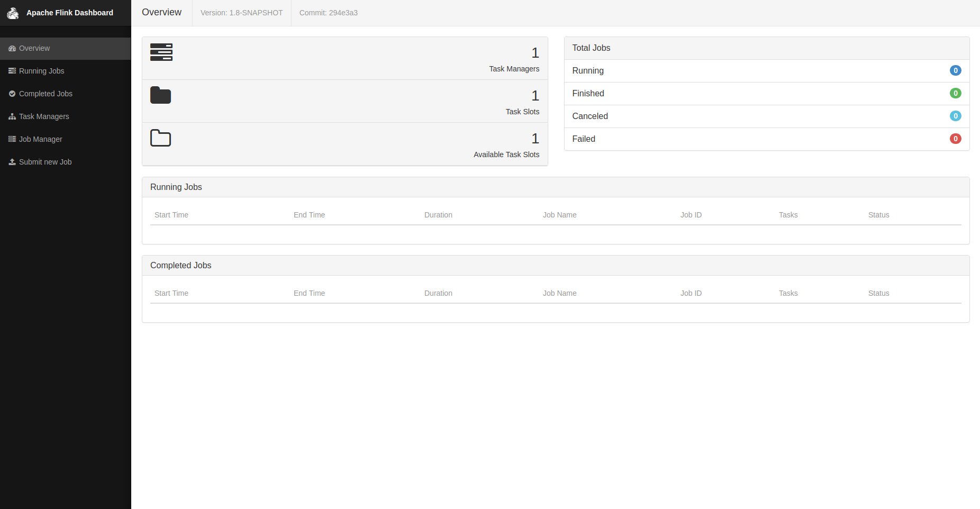980x509 pixels.
Task: Click the Running Jobs panel heading
Action: 176,187
